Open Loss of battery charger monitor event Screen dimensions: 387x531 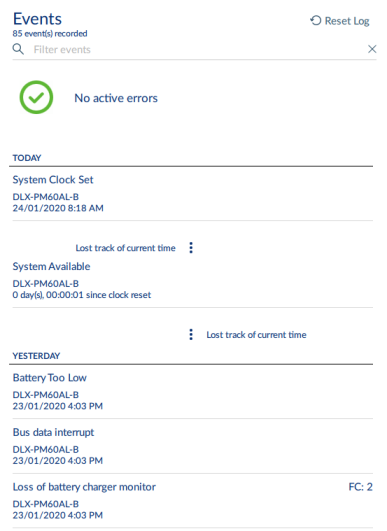[193, 501]
